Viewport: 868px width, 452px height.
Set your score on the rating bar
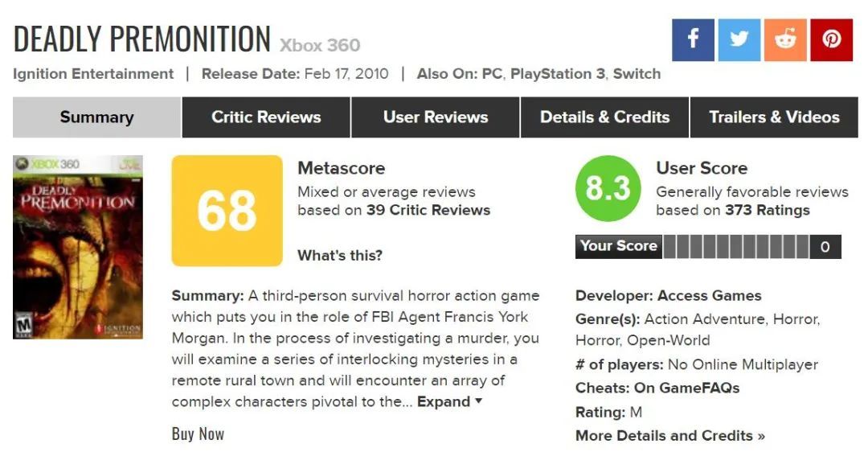[735, 247]
